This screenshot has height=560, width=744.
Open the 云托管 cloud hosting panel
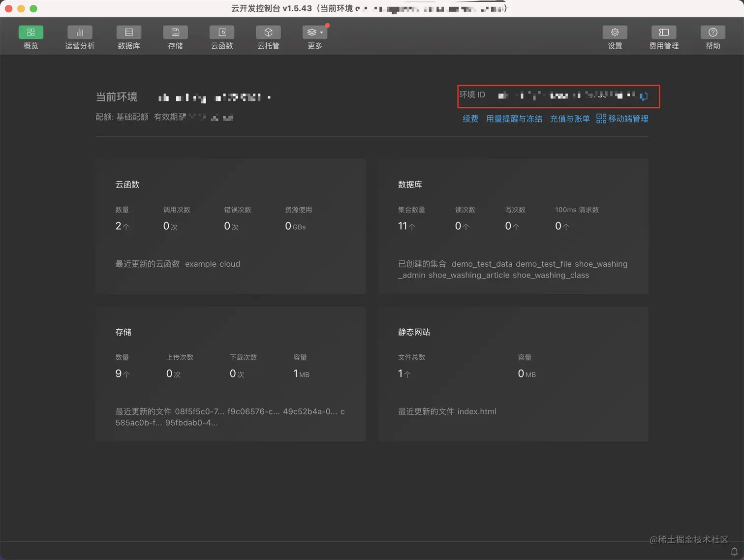click(x=268, y=37)
